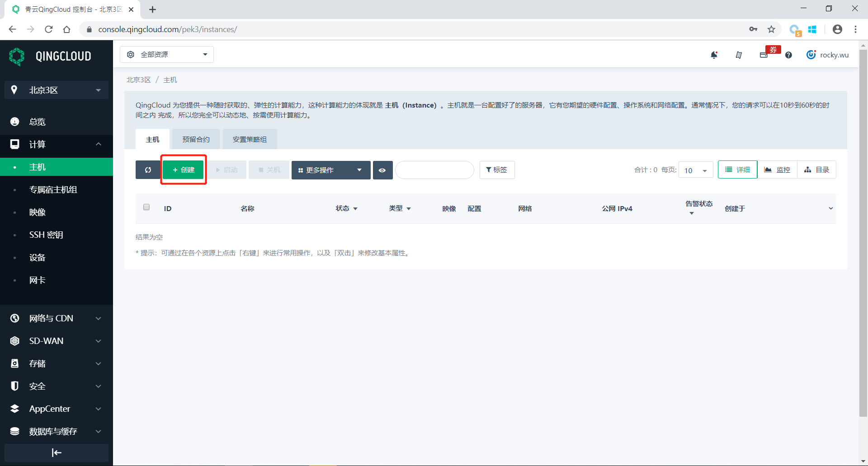
Task: Open 设备 in sidebar
Action: 57,257
